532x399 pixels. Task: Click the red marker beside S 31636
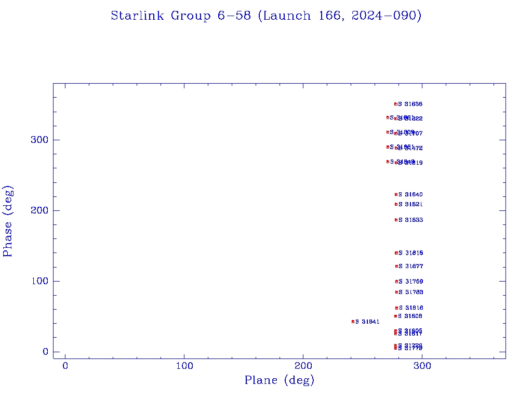[395, 104]
